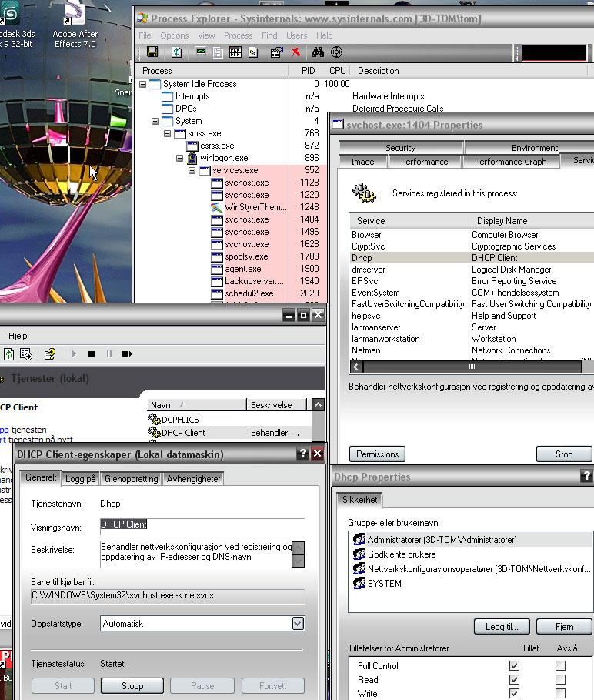Open the process Properties toolbar icon

click(276, 52)
